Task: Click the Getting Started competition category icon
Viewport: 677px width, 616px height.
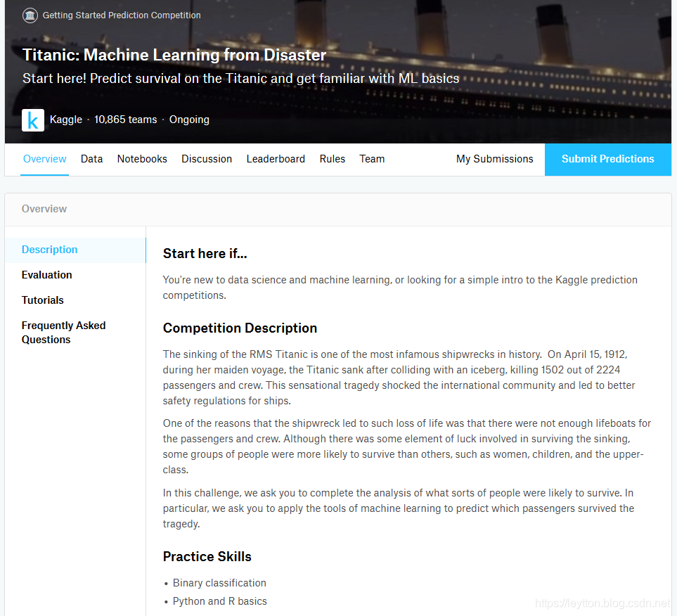Action: tap(30, 15)
